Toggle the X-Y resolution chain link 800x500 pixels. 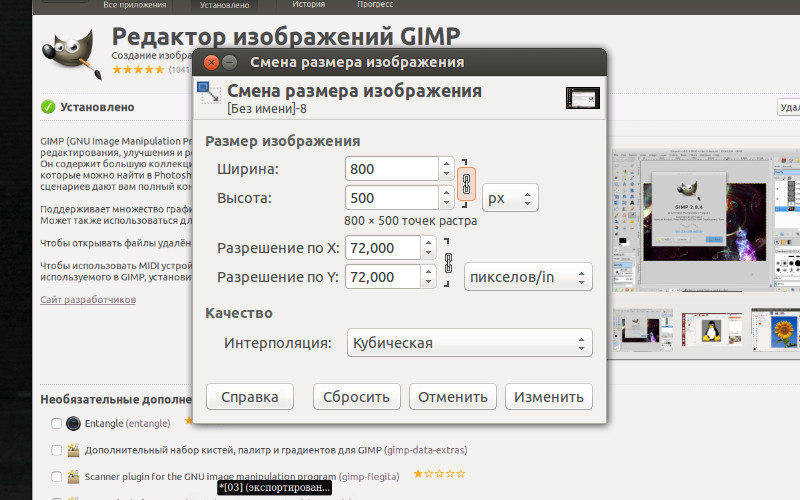click(x=448, y=263)
